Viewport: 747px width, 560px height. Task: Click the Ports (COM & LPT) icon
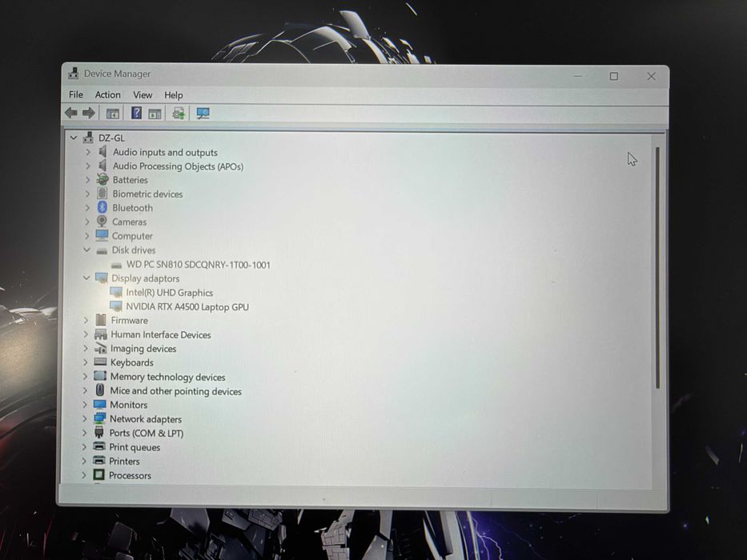pos(99,432)
